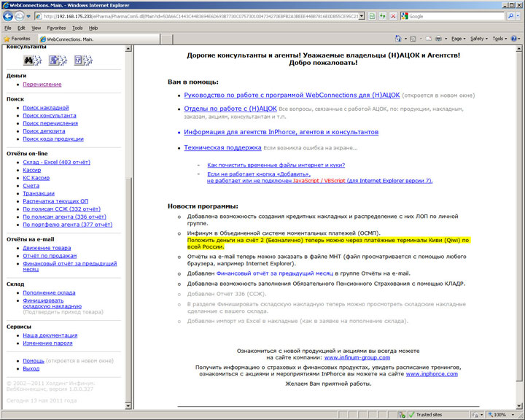Open the Движение товара e-mail report link
This screenshot has width=525, height=420.
click(47, 248)
